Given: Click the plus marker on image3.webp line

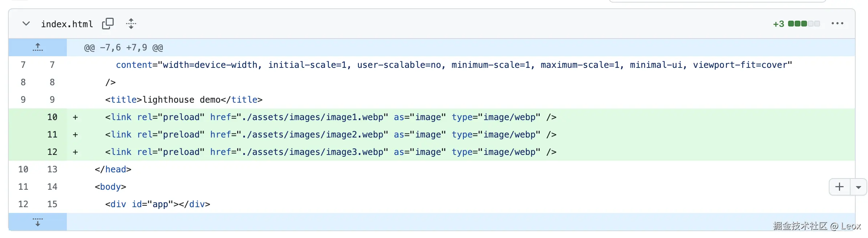Looking at the screenshot, I should pyautogui.click(x=75, y=152).
